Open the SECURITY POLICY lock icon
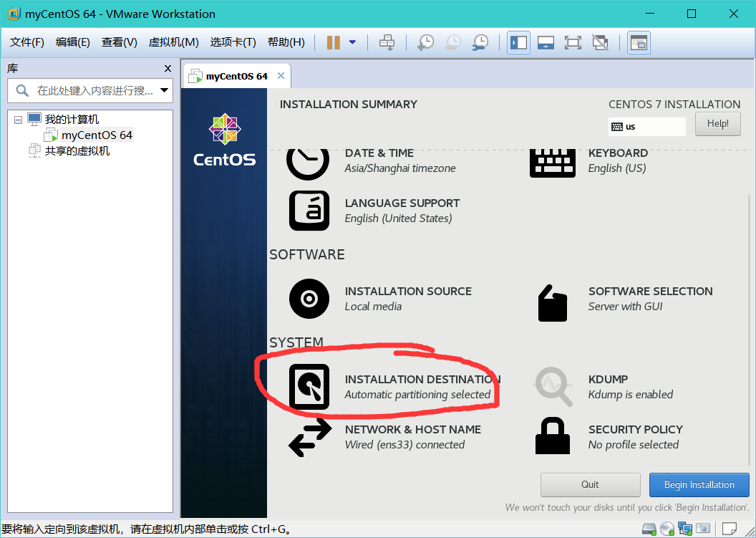 click(x=553, y=436)
